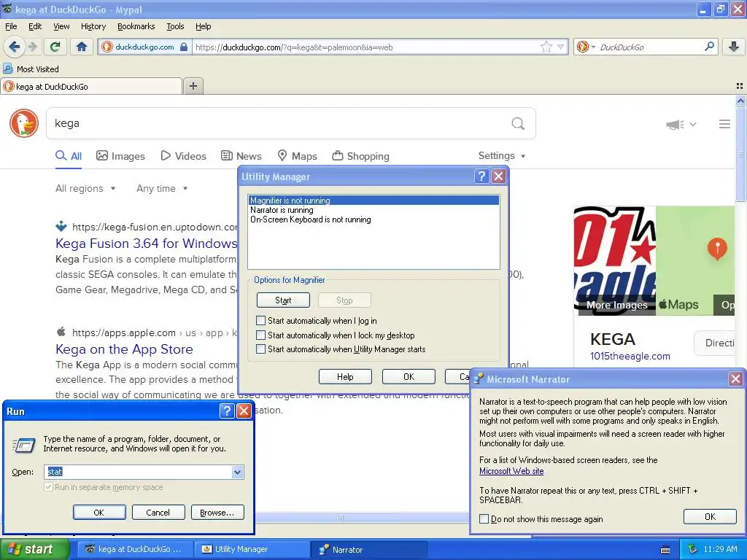Open the Microsoft Web site link
The height and width of the screenshot is (560, 747).
pos(511,471)
